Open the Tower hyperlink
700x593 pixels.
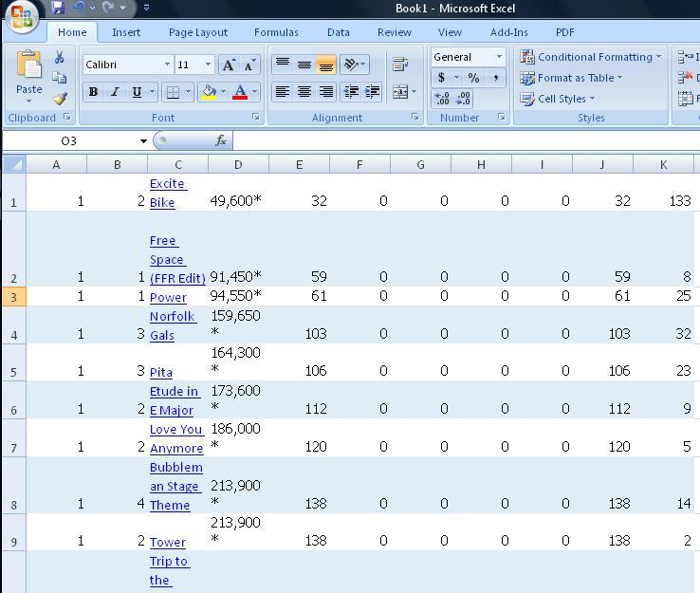click(x=167, y=542)
